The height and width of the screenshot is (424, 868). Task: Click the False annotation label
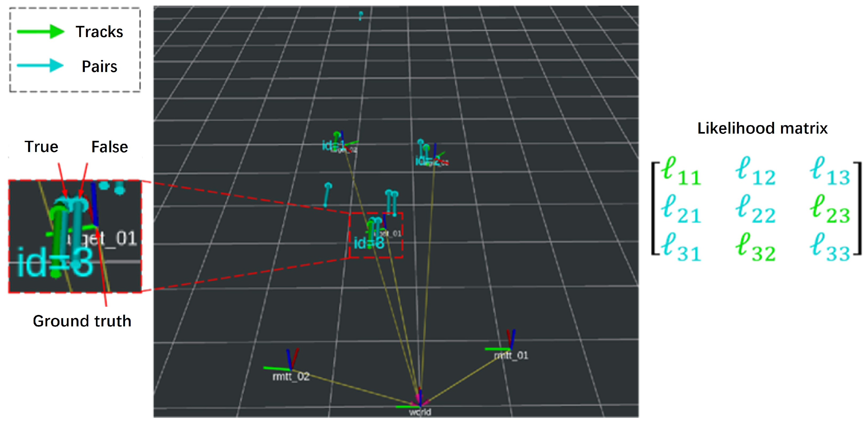click(110, 147)
